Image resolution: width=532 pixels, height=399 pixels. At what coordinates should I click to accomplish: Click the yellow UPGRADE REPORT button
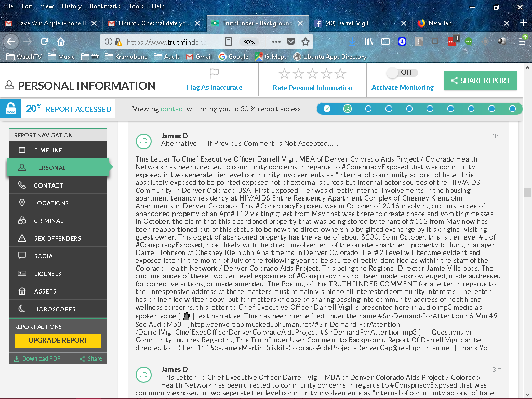click(x=58, y=340)
